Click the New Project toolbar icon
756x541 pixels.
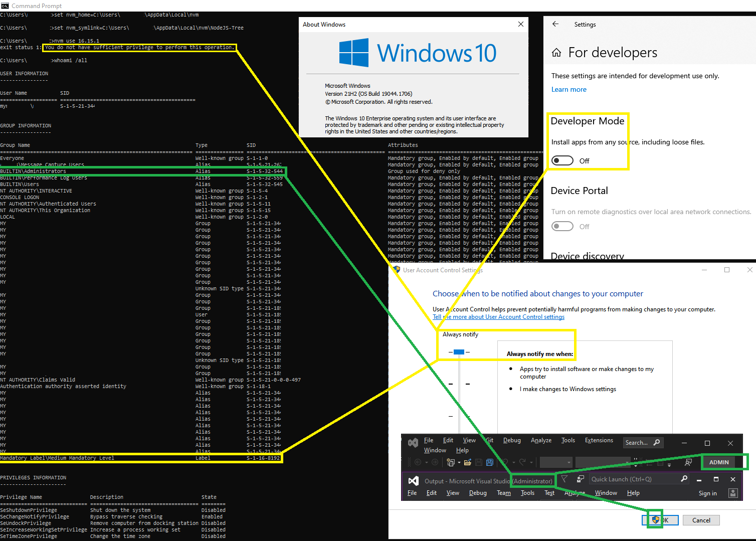pos(450,462)
